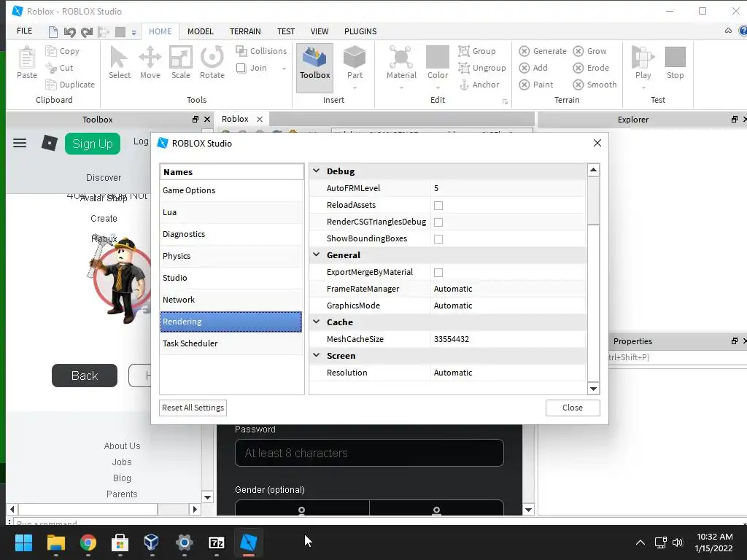The height and width of the screenshot is (560, 747).
Task: Collapse the Debug section
Action: tap(317, 171)
